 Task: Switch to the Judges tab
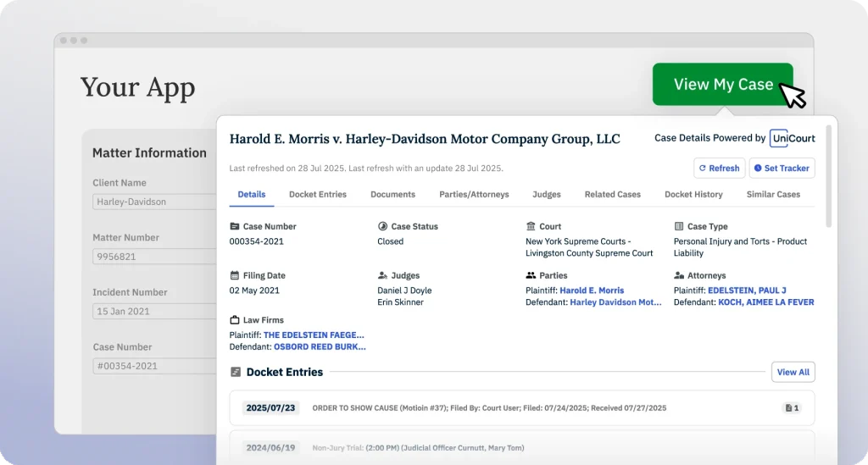click(547, 195)
